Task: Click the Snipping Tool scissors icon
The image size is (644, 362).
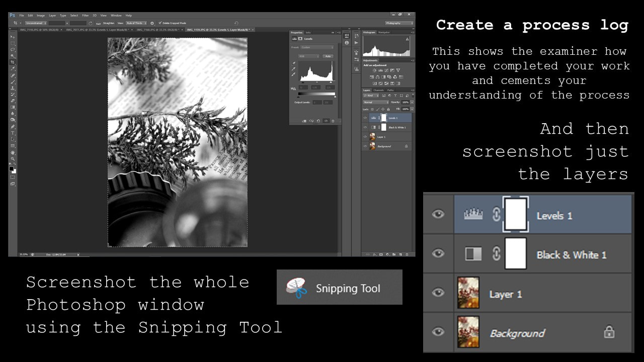Action: pos(297,289)
